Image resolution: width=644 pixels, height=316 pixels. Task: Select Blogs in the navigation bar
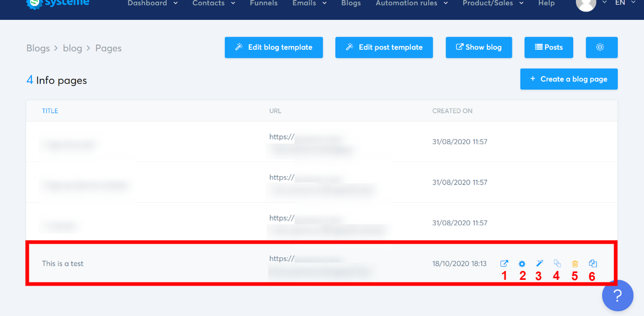pyautogui.click(x=351, y=4)
